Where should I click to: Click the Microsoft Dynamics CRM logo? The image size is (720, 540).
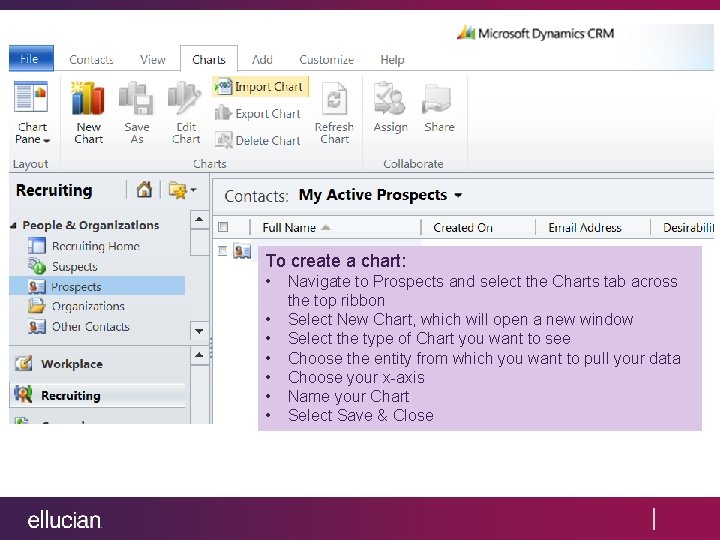[535, 34]
